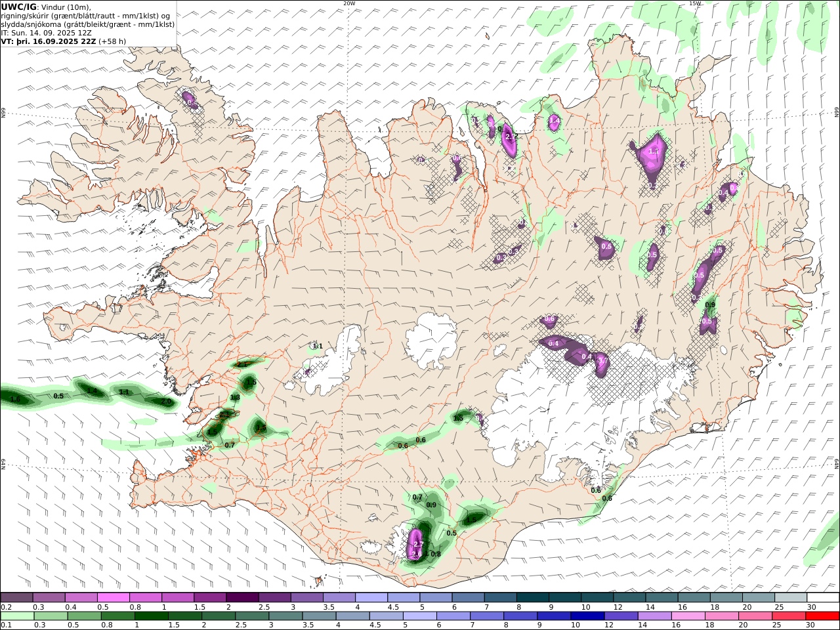The width and height of the screenshot is (840, 630).
Task: Pick the darkest green 1 rain scale swatch
Action: (x=151, y=616)
